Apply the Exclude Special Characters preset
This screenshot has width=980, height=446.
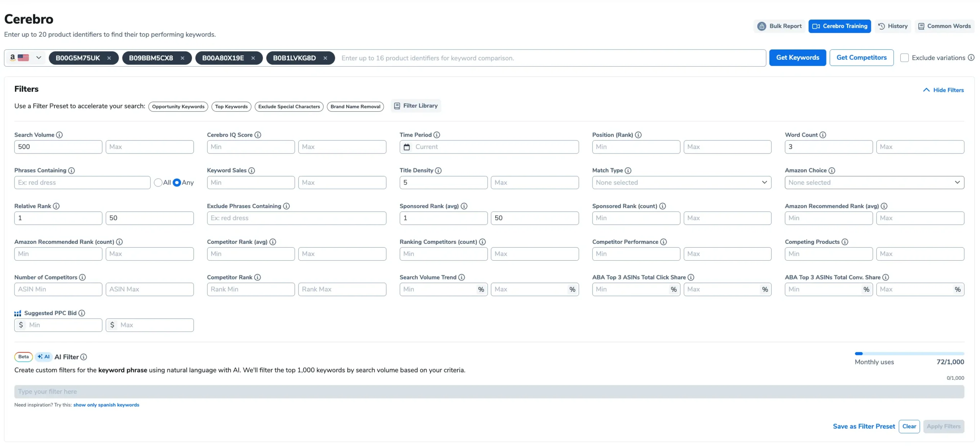[x=289, y=107]
